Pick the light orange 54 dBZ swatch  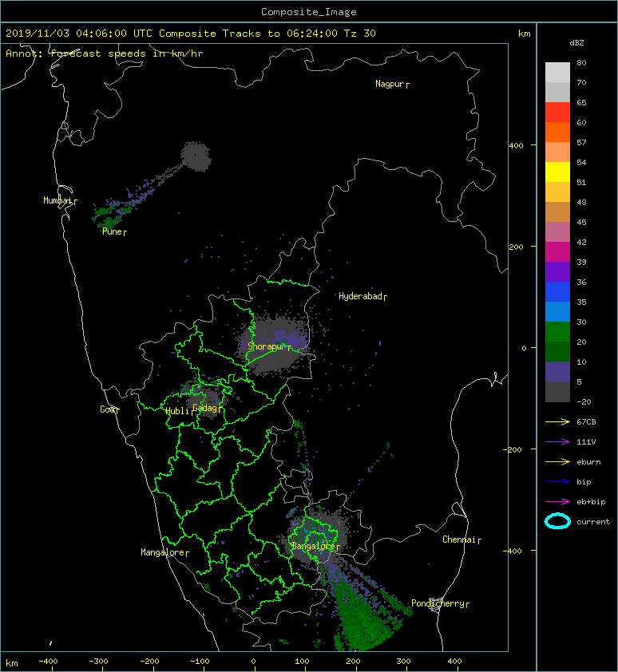coord(557,152)
